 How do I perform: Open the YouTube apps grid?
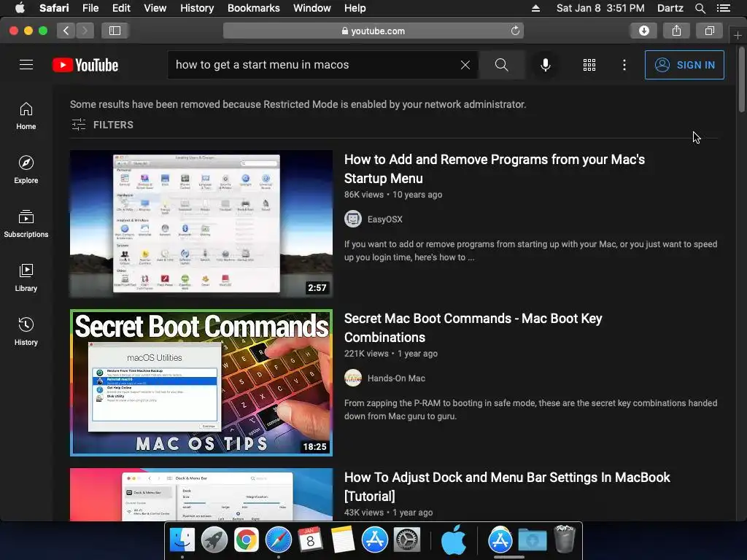tap(589, 65)
